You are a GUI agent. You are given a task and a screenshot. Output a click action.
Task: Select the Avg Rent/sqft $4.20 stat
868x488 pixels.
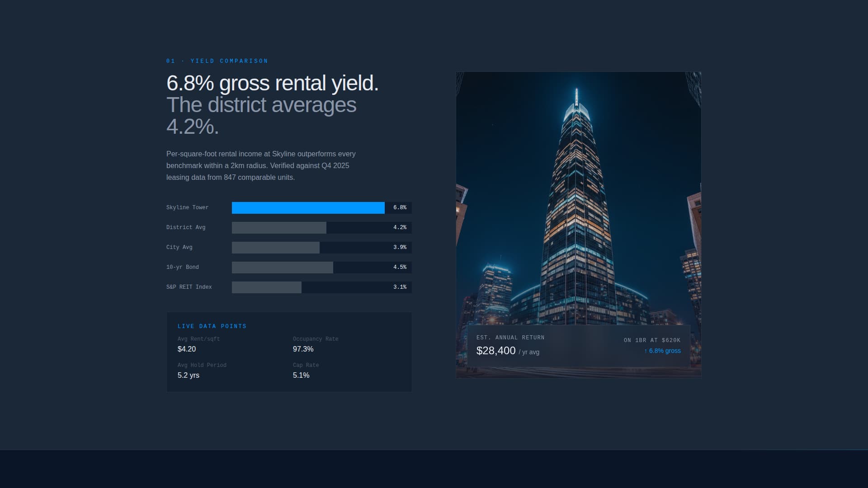[x=187, y=349]
